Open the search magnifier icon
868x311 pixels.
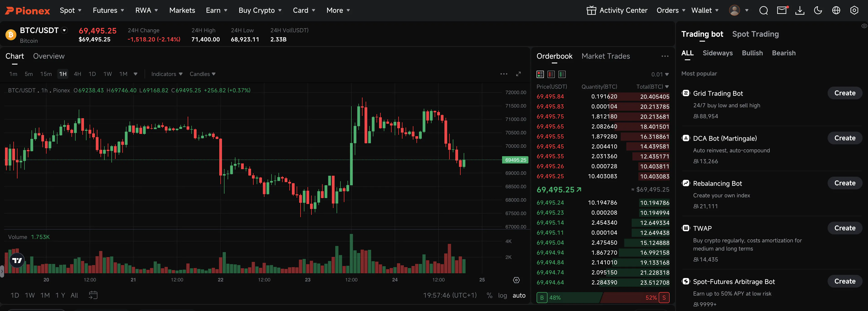click(x=764, y=10)
